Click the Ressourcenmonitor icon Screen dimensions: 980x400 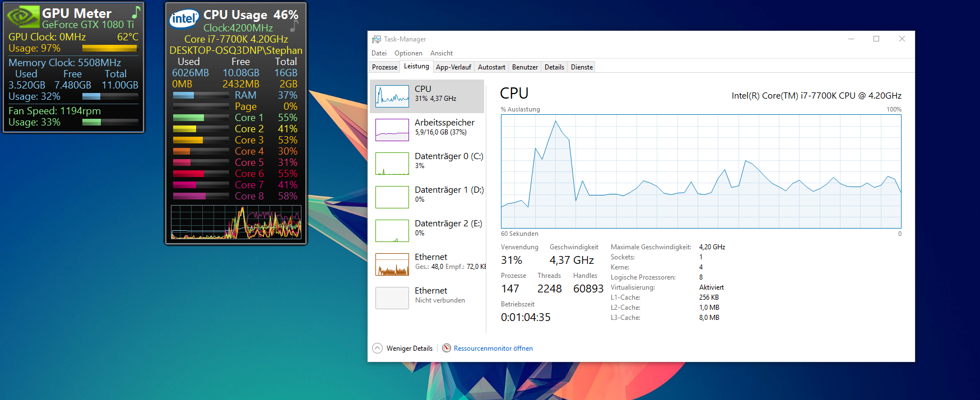(x=447, y=348)
